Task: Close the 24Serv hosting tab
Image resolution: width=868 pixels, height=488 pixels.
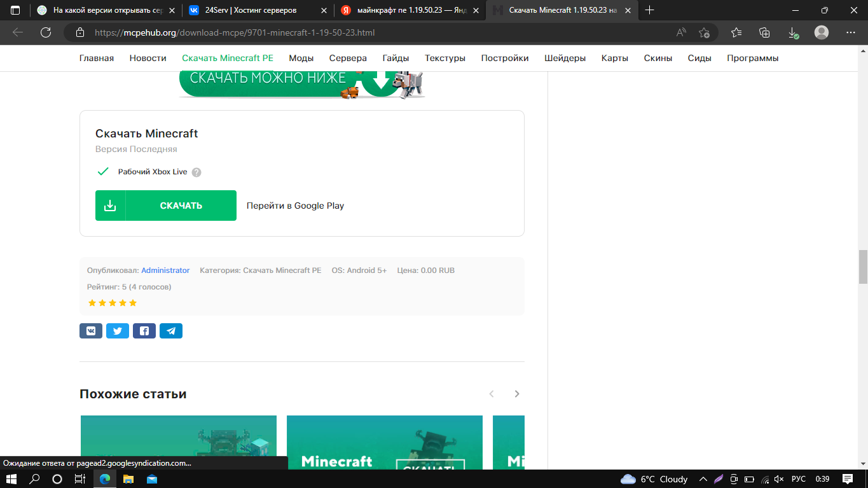Action: click(x=324, y=10)
